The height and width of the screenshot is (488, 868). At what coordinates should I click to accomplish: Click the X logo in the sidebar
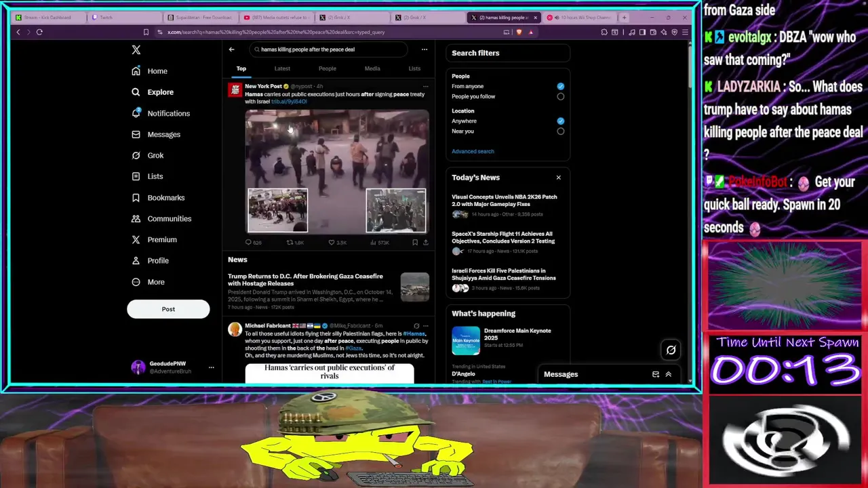pos(136,50)
